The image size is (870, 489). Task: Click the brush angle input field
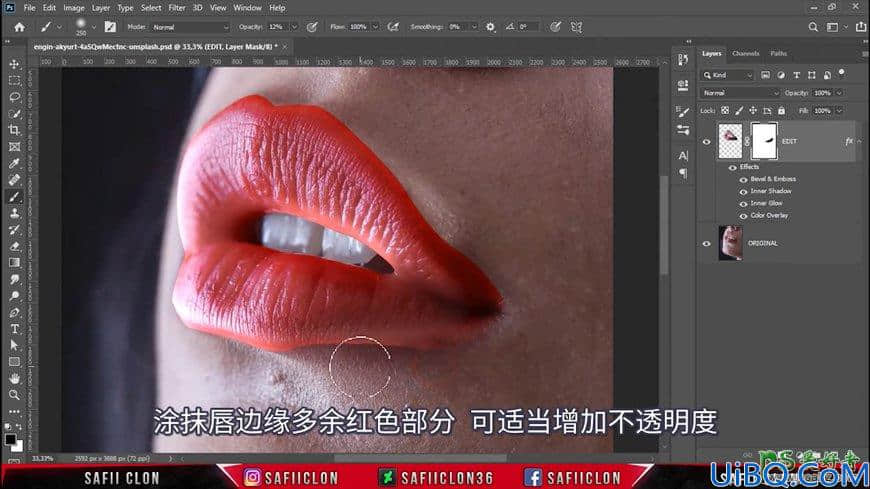pos(528,27)
